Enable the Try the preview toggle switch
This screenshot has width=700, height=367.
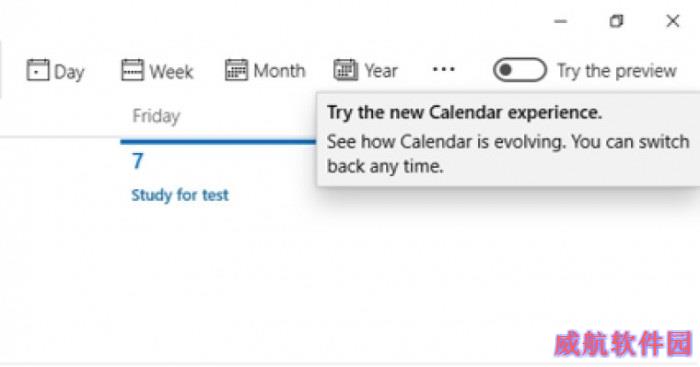pos(520,70)
